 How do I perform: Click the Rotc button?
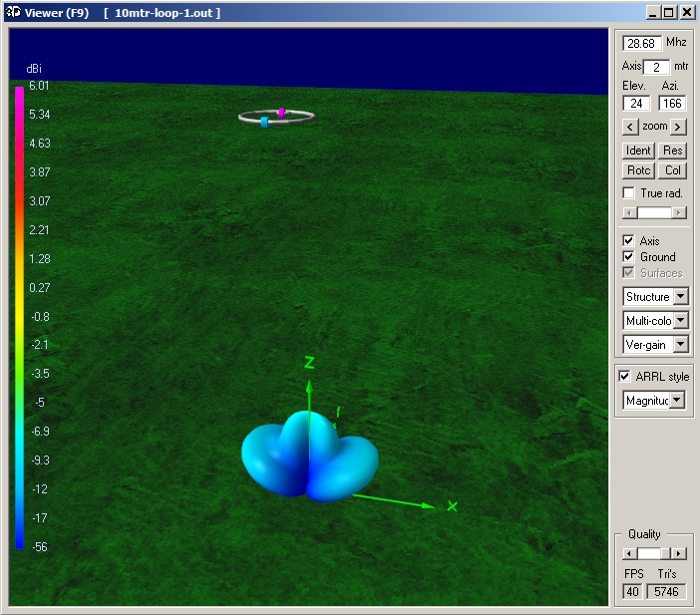click(x=638, y=170)
